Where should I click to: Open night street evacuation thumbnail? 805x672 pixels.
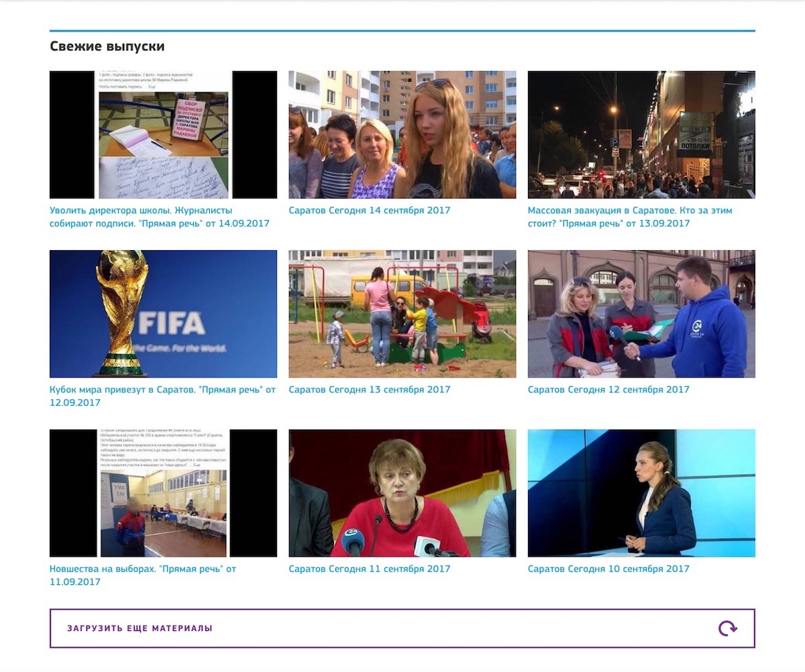coord(641,135)
